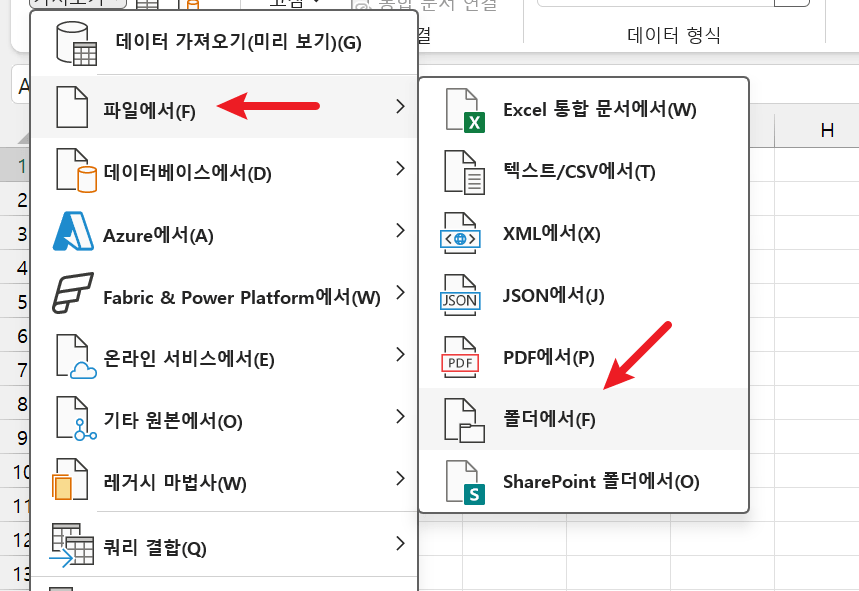This screenshot has height=591, width=859.
Task: Click the 기타 원본에서 icon
Action: coord(77,419)
